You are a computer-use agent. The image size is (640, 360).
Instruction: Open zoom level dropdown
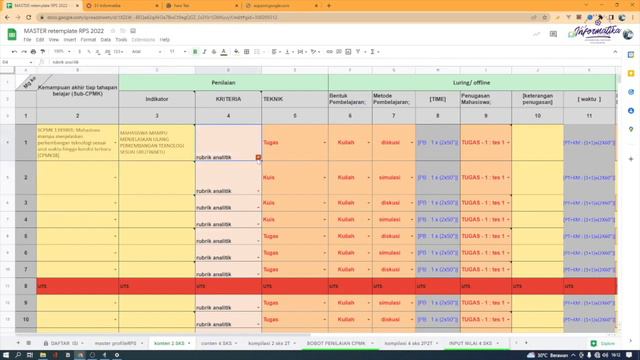(62, 52)
